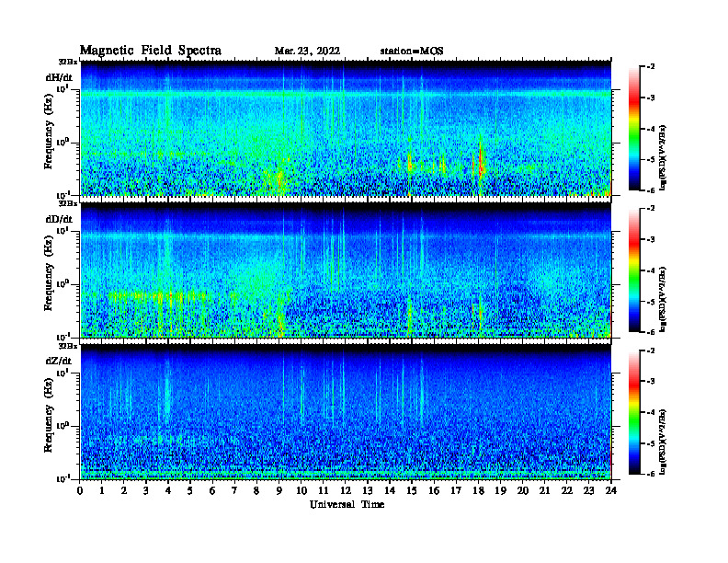Click the color bar beside the dD/dt panel
Viewport: 728px width, 563px height.
634,270
